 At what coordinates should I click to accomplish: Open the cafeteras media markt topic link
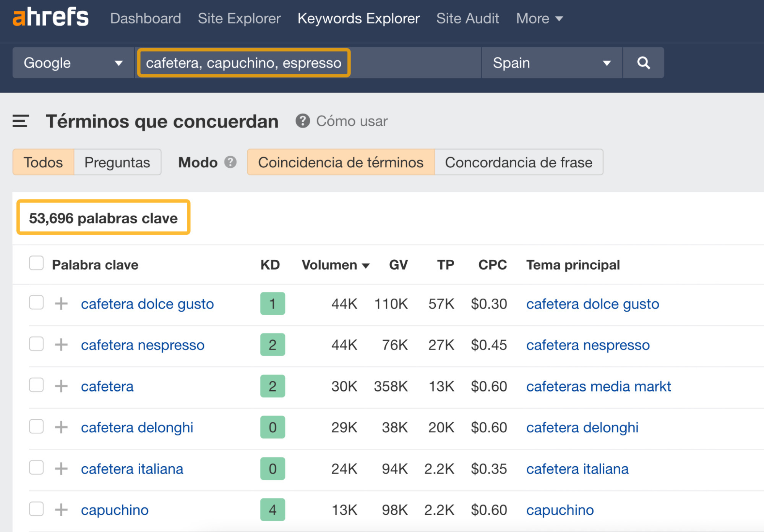point(599,386)
